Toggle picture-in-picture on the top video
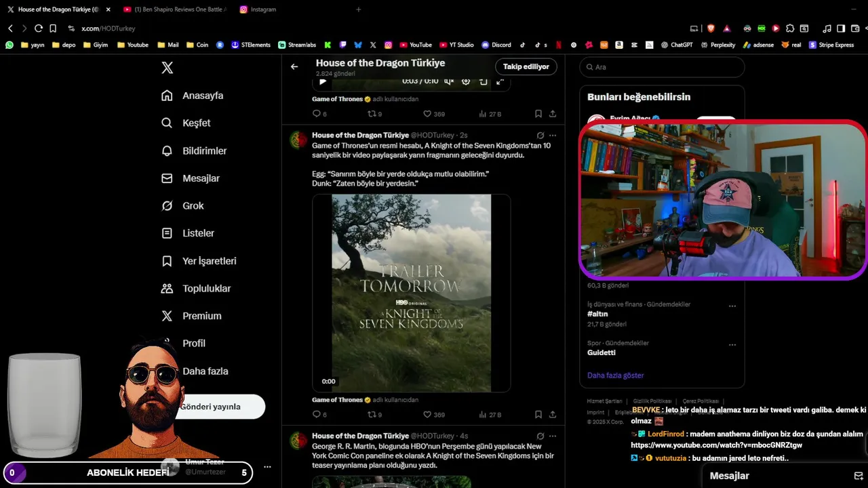The image size is (868, 488). (x=484, y=81)
